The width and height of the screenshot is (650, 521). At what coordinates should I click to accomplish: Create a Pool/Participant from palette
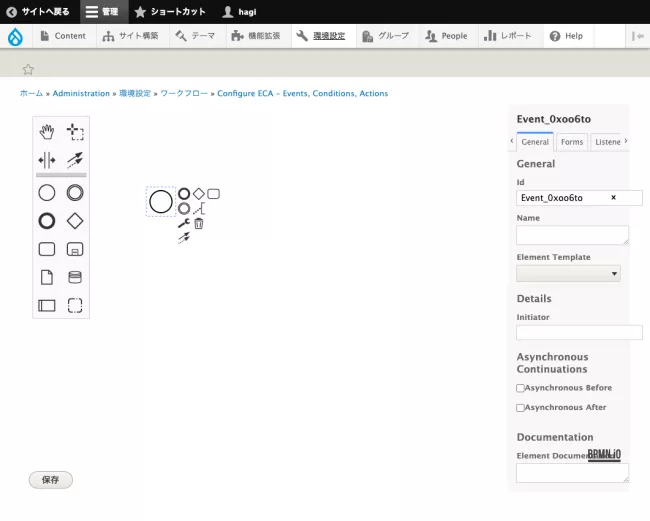[47, 305]
